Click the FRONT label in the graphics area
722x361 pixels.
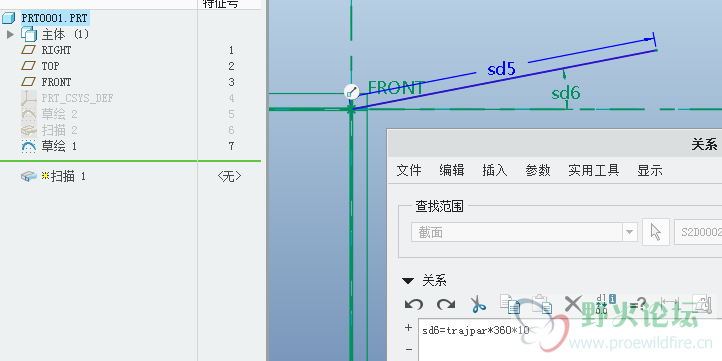[396, 88]
